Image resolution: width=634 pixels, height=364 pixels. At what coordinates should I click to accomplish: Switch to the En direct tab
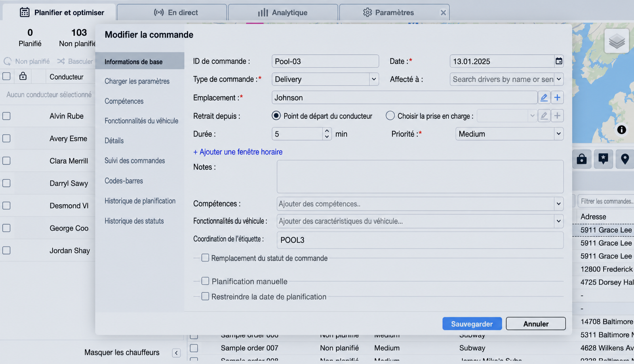[x=172, y=12]
